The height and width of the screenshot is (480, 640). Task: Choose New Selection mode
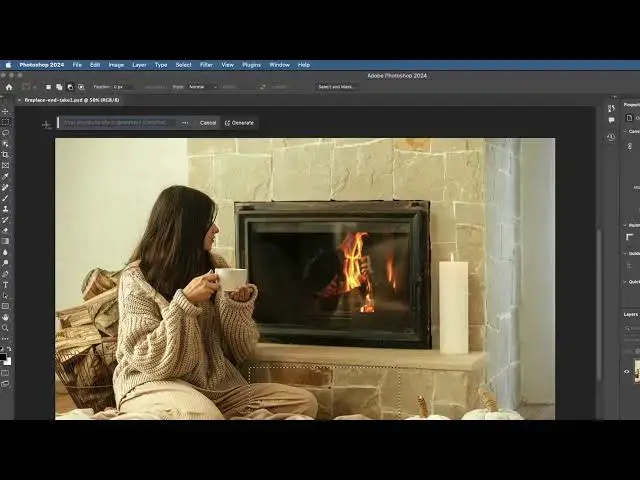tap(48, 87)
